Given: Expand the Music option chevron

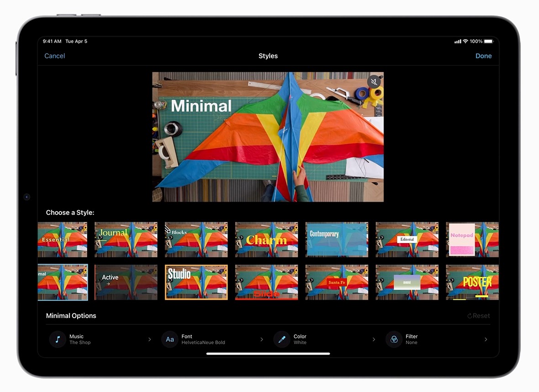Looking at the screenshot, I should (x=149, y=339).
